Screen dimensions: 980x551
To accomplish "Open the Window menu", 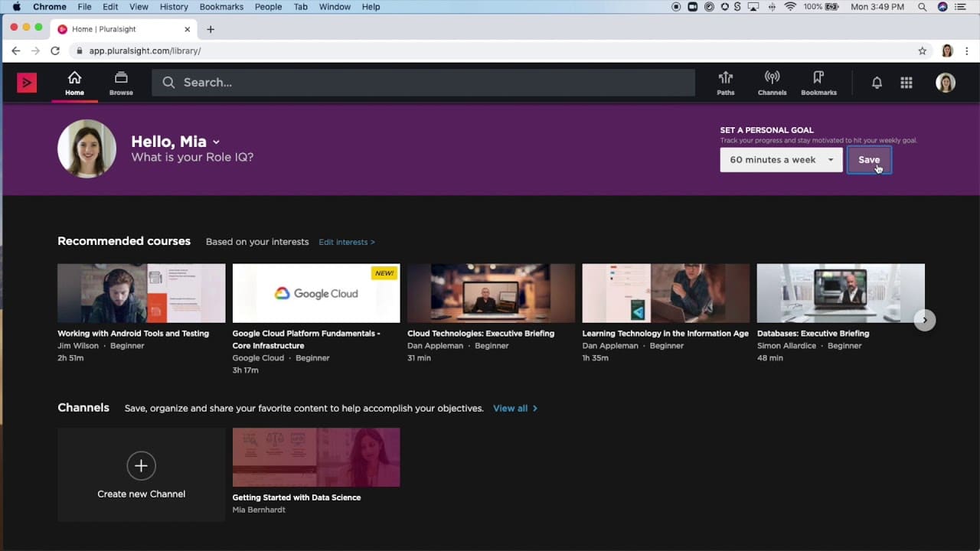I will (335, 7).
